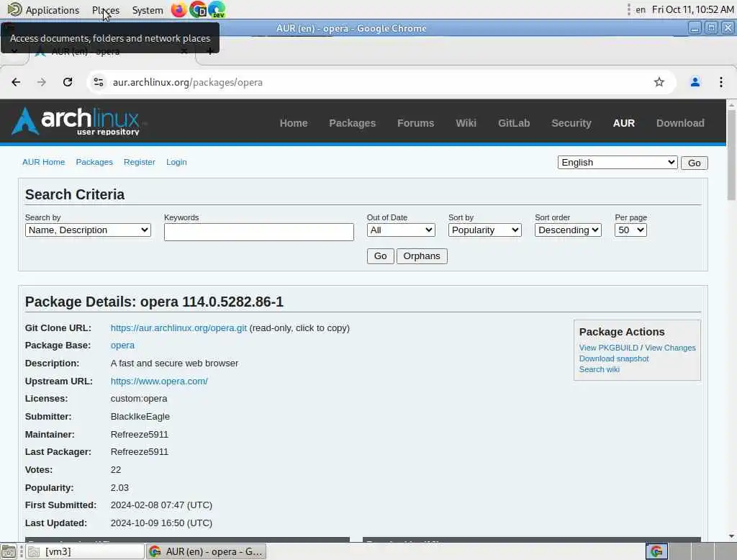Click the Votes value 22

(x=116, y=470)
